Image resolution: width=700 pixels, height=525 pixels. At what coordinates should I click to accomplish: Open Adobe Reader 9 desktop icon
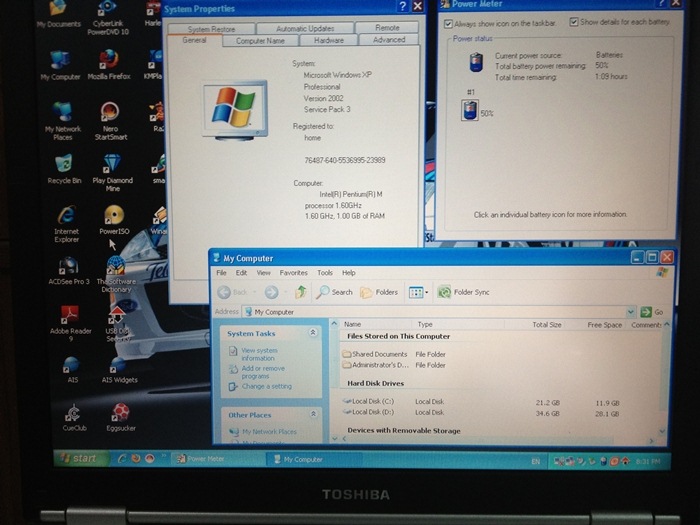[x=69, y=317]
